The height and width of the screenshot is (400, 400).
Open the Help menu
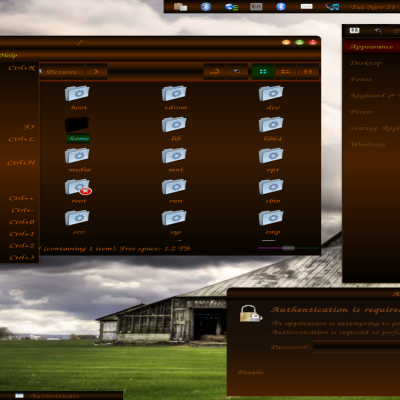click(8, 55)
